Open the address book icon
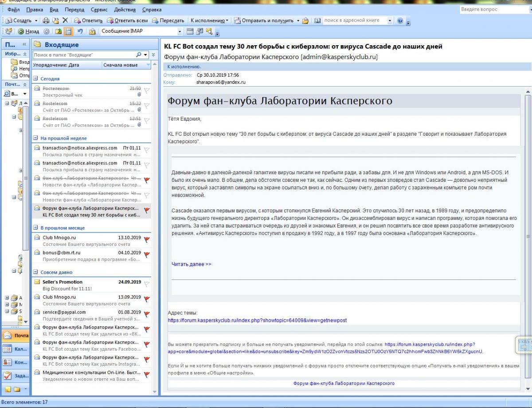This screenshot has height=408, width=532. click(317, 20)
